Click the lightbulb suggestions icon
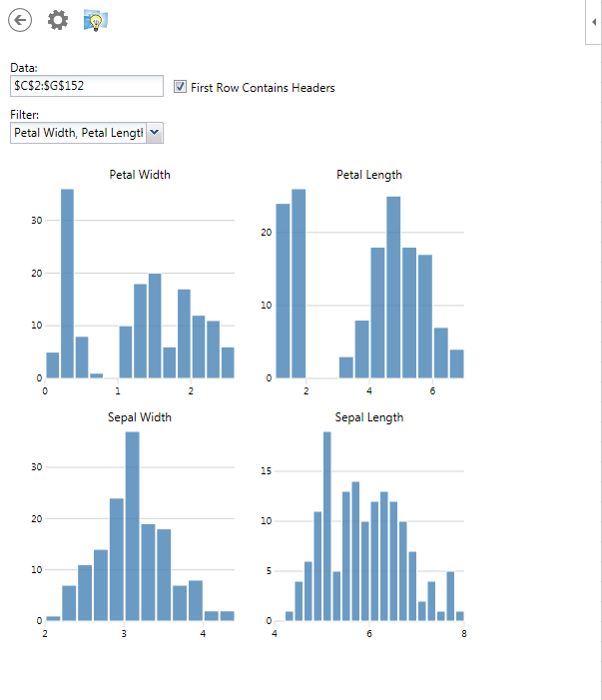 96,20
